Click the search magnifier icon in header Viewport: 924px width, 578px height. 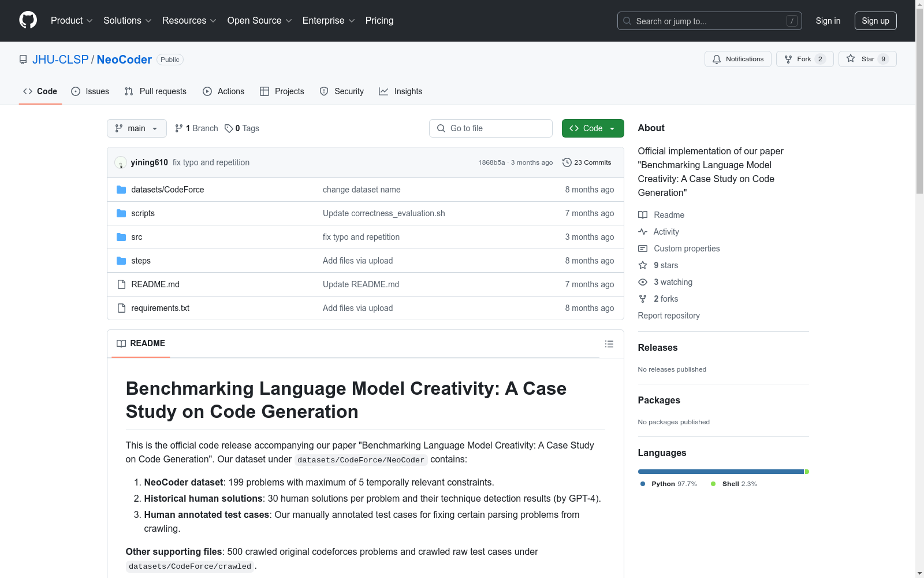point(627,21)
